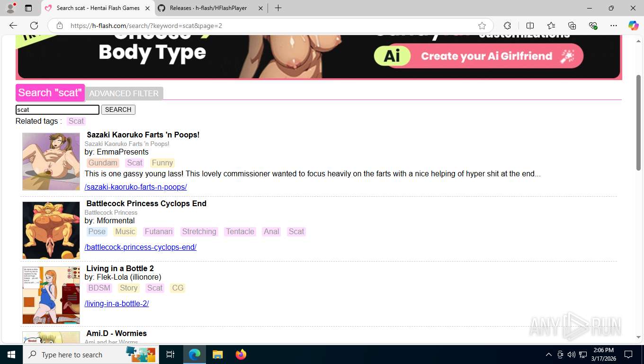Click the keyword search input field

pyautogui.click(x=57, y=109)
